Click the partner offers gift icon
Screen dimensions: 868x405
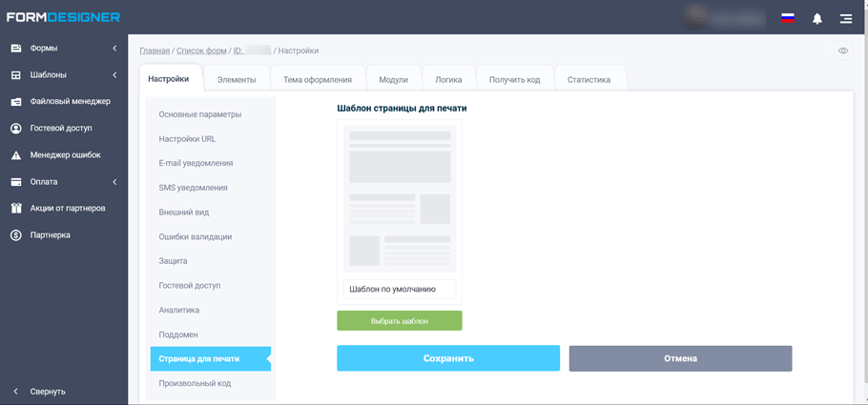coord(16,209)
